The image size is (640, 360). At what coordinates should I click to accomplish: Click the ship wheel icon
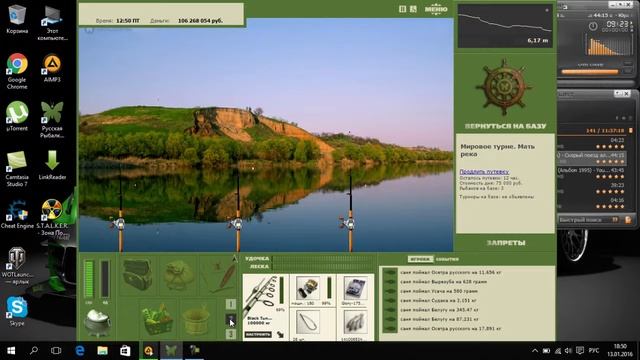[x=504, y=86]
